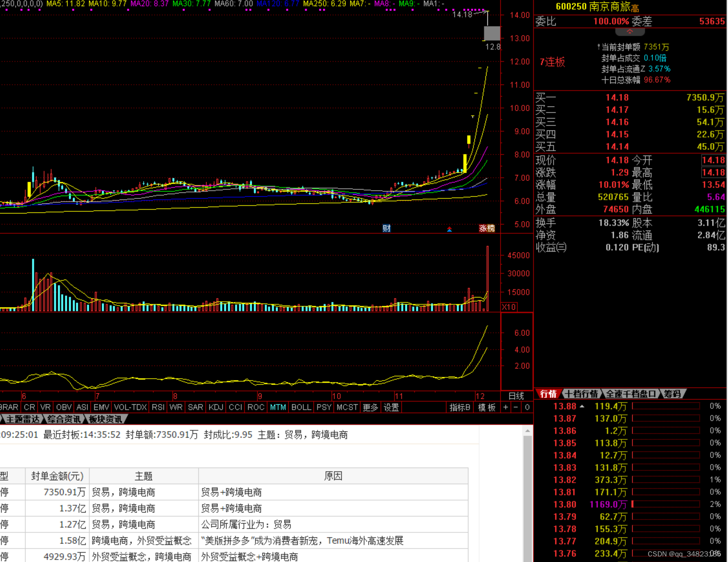Click the small up triangle beside 13.88
This screenshot has height=562, width=728.
pyautogui.click(x=582, y=406)
